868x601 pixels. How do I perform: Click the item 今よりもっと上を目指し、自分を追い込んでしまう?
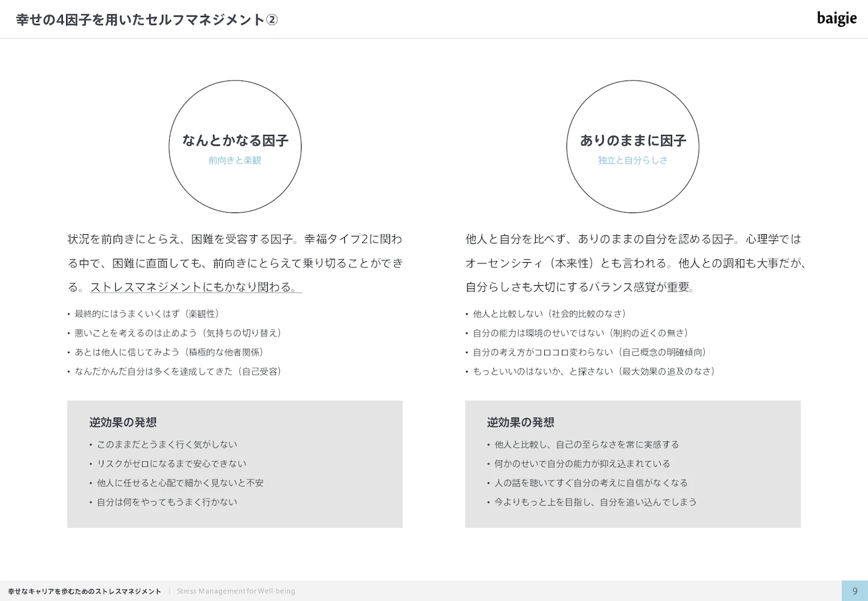pos(592,502)
